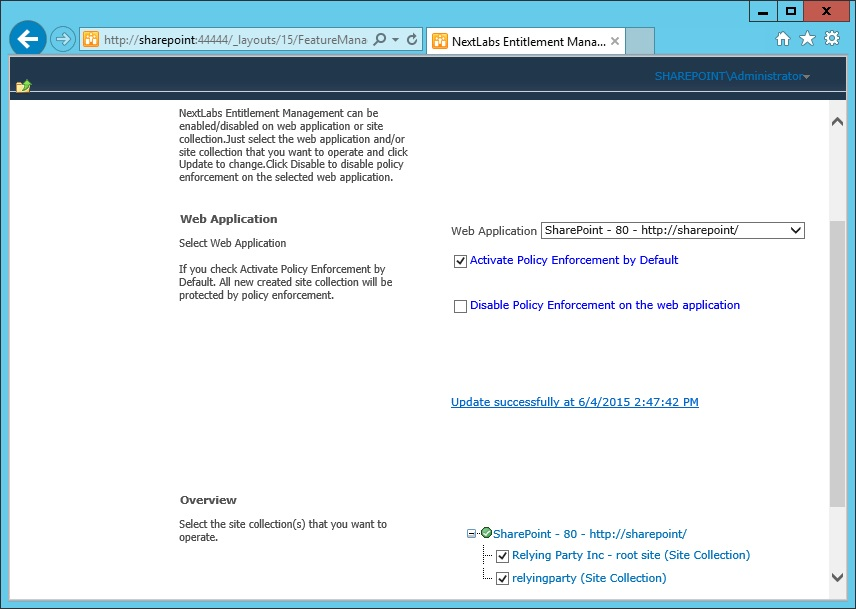This screenshot has height=609, width=856.
Task: Open the Web Application dropdown list
Action: 673,230
